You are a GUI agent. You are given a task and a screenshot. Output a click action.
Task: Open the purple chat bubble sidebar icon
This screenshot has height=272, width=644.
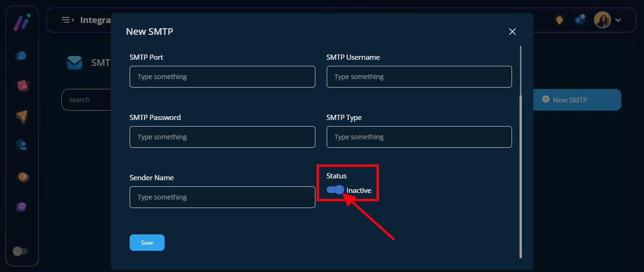tap(22, 207)
